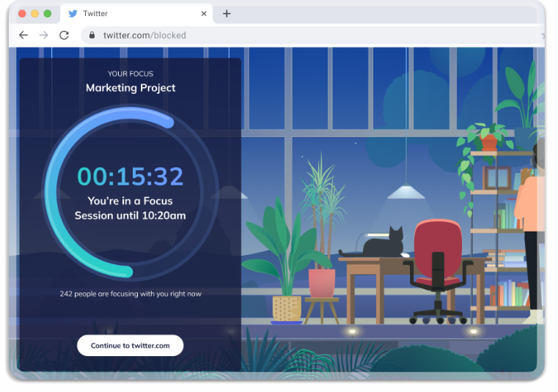Viewport: 558px width, 392px height.
Task: Click the browser forward arrow
Action: [x=44, y=35]
